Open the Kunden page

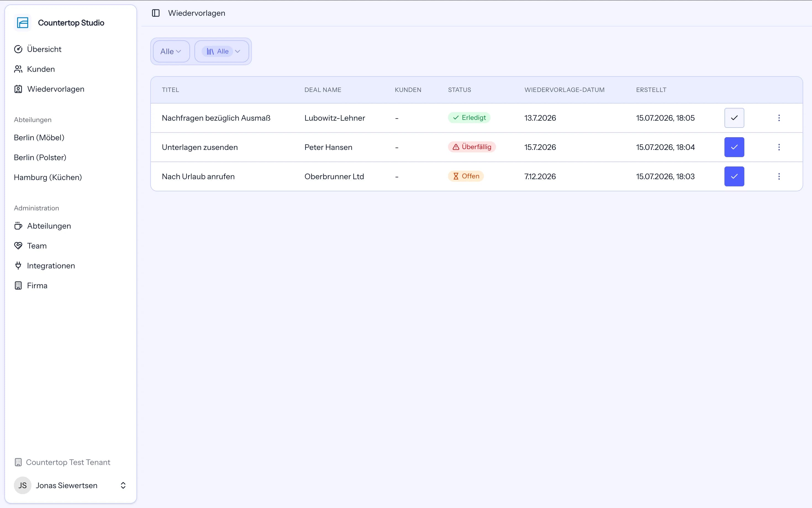(41, 69)
